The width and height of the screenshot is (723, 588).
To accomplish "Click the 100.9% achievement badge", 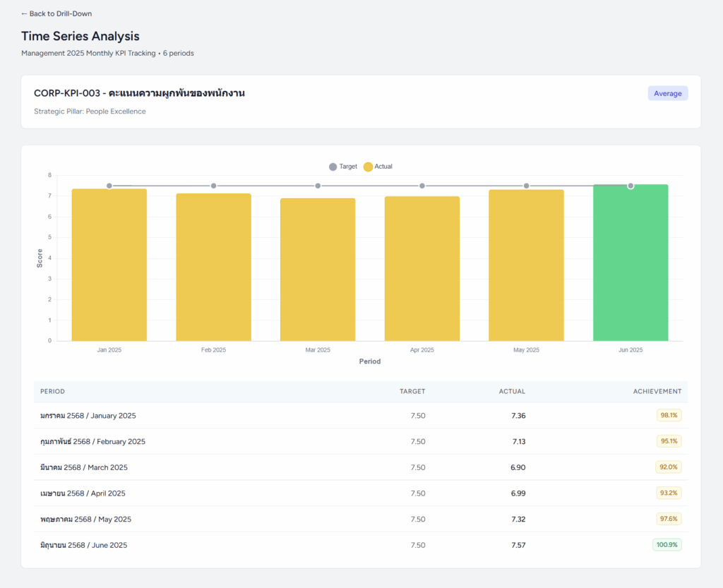I will (667, 545).
